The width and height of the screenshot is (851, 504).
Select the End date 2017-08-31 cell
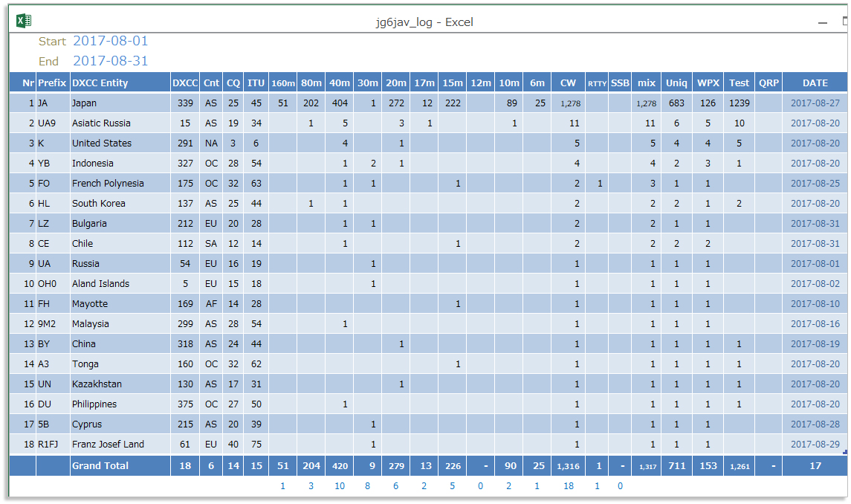(x=110, y=61)
